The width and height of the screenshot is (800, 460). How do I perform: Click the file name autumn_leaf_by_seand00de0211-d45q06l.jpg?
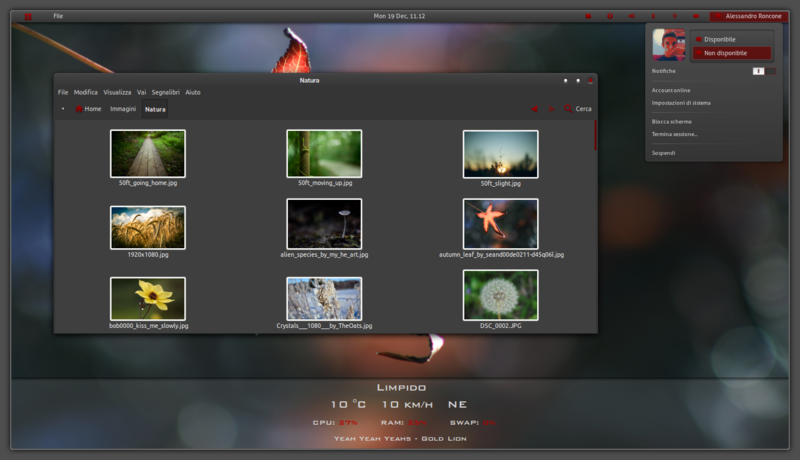coord(502,254)
